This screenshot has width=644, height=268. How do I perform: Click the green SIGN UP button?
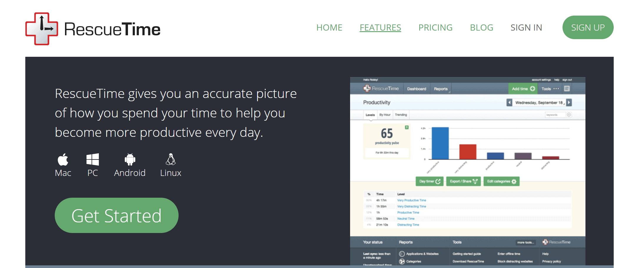tap(588, 27)
